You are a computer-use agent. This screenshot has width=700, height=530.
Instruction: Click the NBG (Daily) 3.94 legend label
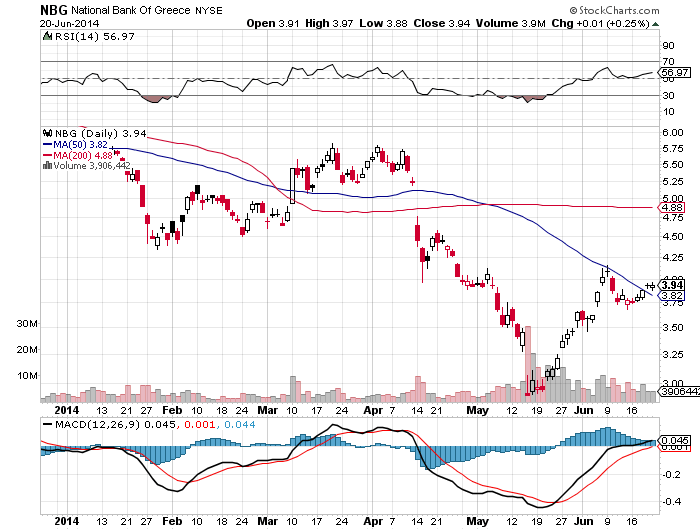click(100, 133)
